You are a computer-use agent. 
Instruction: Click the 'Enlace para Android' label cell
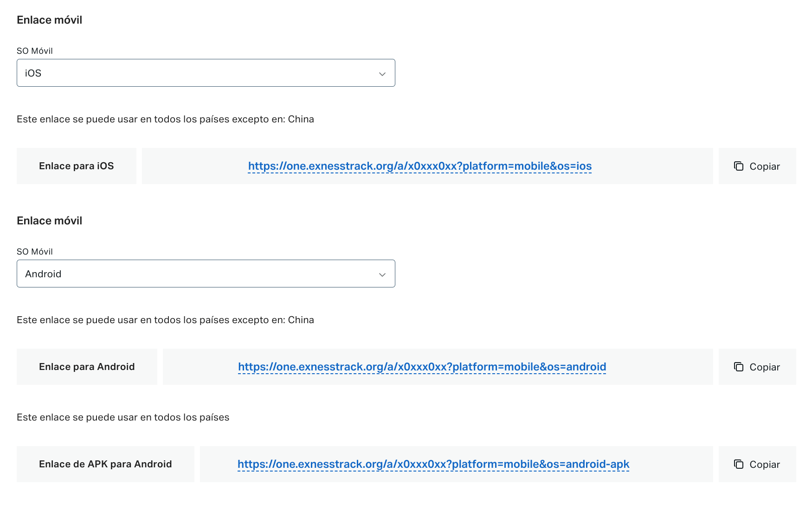point(87,367)
